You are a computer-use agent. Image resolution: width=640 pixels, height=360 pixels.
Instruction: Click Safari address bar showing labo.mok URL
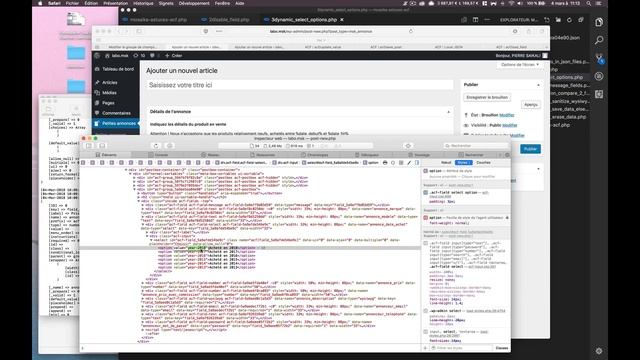(x=320, y=31)
